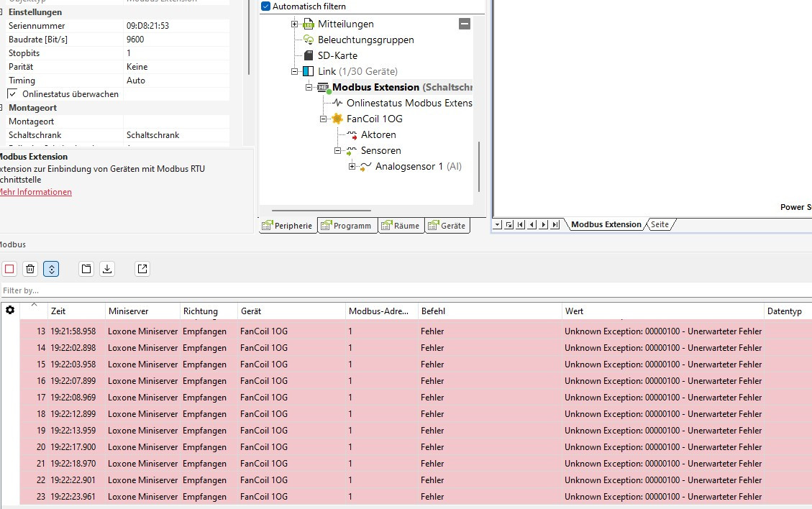
Task: Stop the Modbus monitor recording
Action: tap(9, 269)
